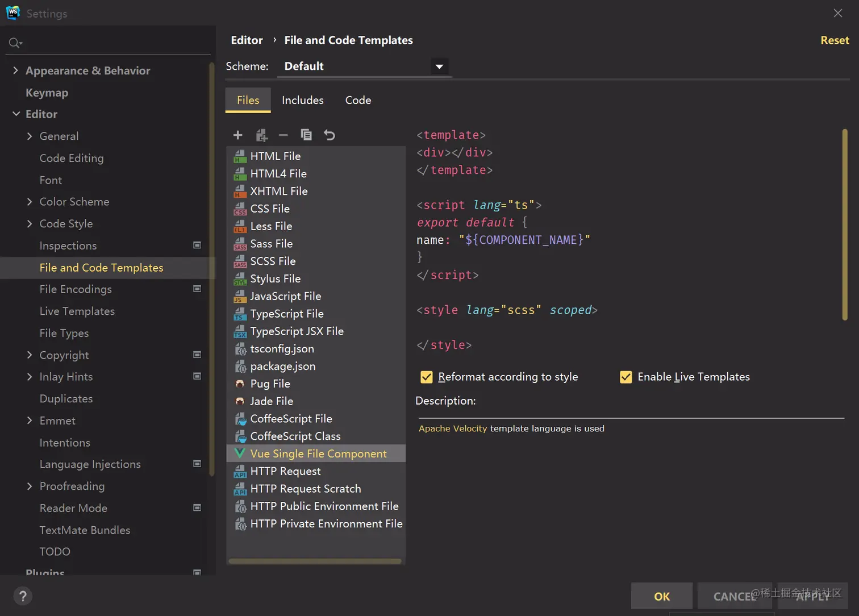Open the Scheme Default dropdown
The width and height of the screenshot is (859, 616).
click(364, 66)
